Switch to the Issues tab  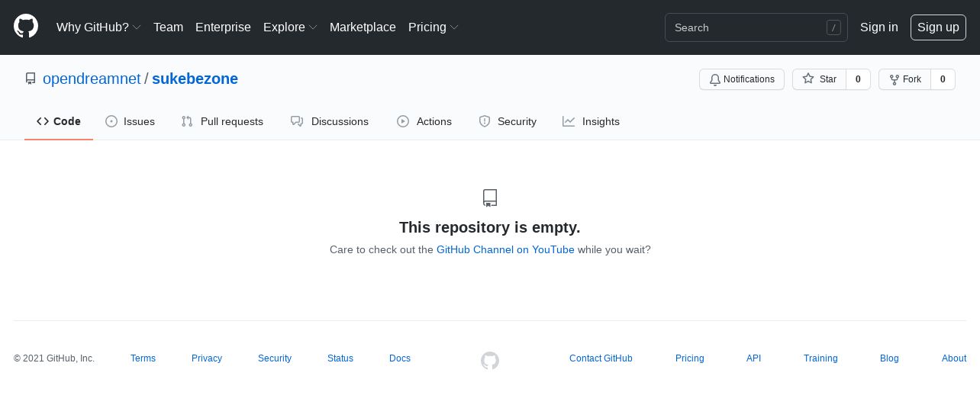tap(130, 121)
